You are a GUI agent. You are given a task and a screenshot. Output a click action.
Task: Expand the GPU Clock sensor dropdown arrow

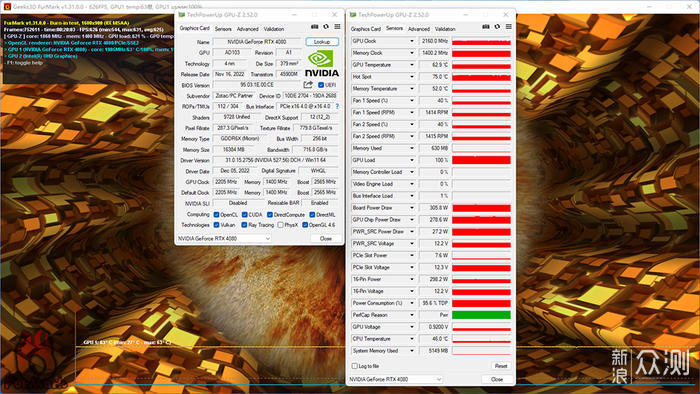coord(412,41)
